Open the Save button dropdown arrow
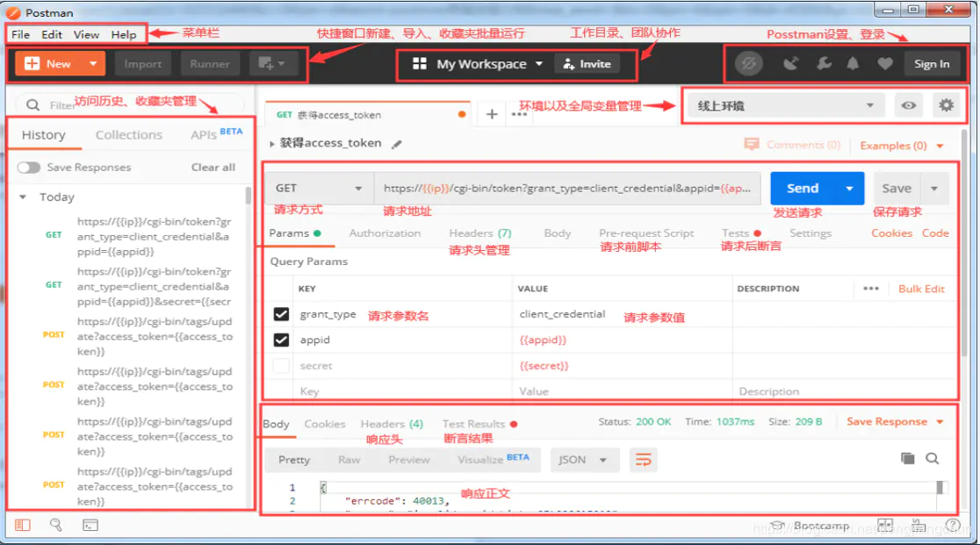Viewport: 980px width, 545px height. click(x=934, y=188)
